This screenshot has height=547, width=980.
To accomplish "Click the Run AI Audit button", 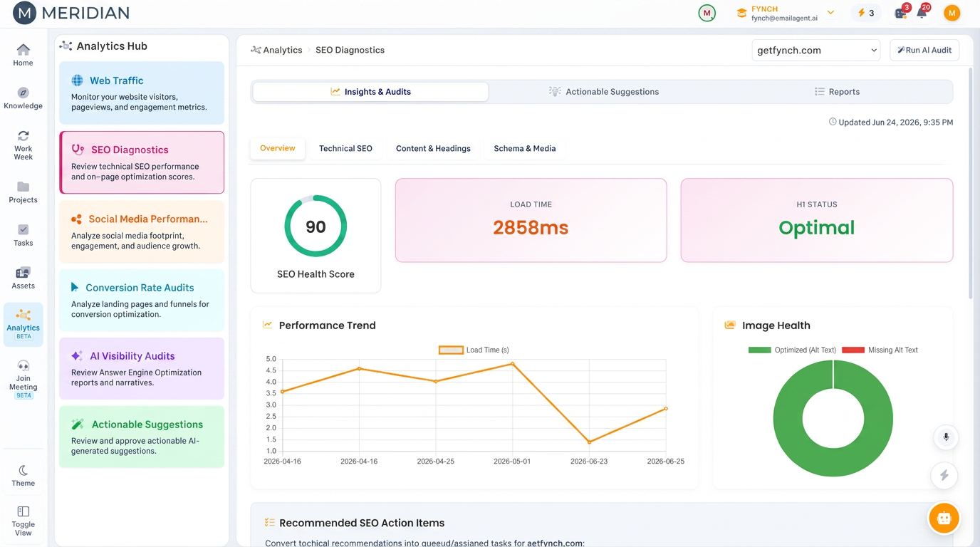I will 924,50.
